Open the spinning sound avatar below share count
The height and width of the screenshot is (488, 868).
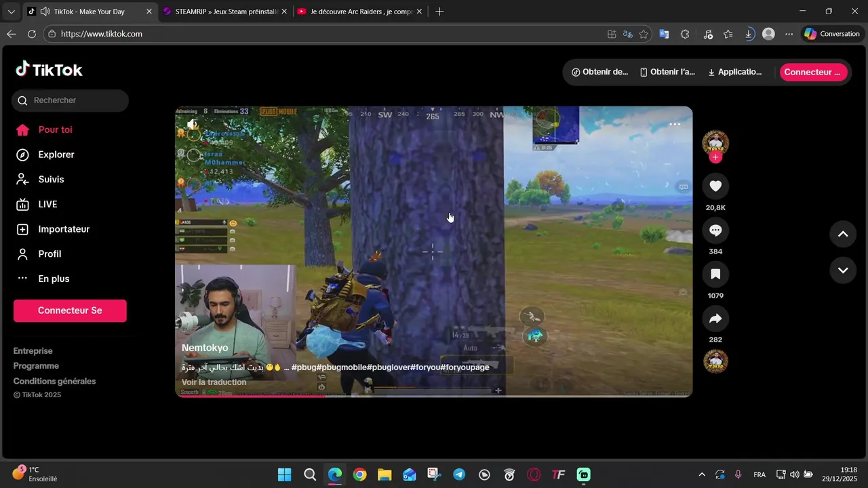click(x=715, y=361)
